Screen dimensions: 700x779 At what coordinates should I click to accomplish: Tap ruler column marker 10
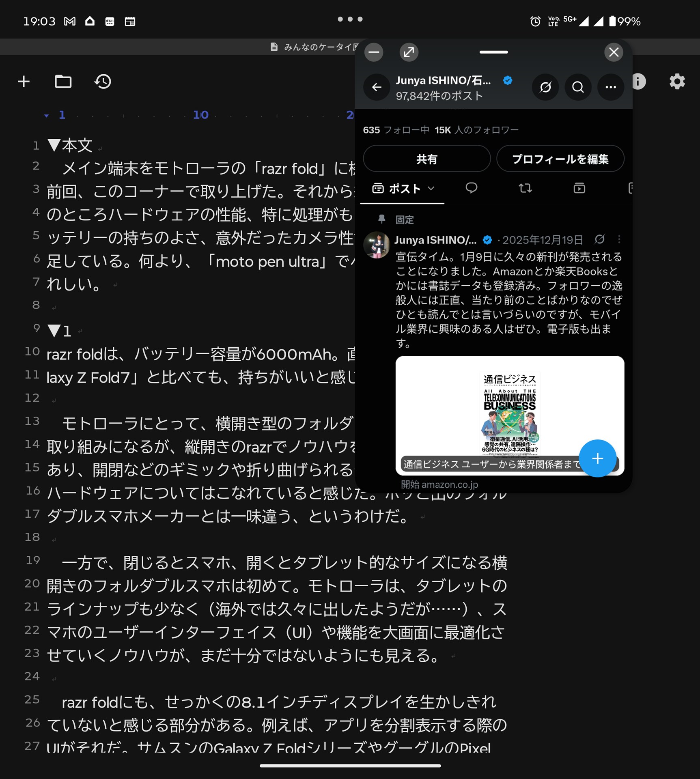click(x=201, y=115)
